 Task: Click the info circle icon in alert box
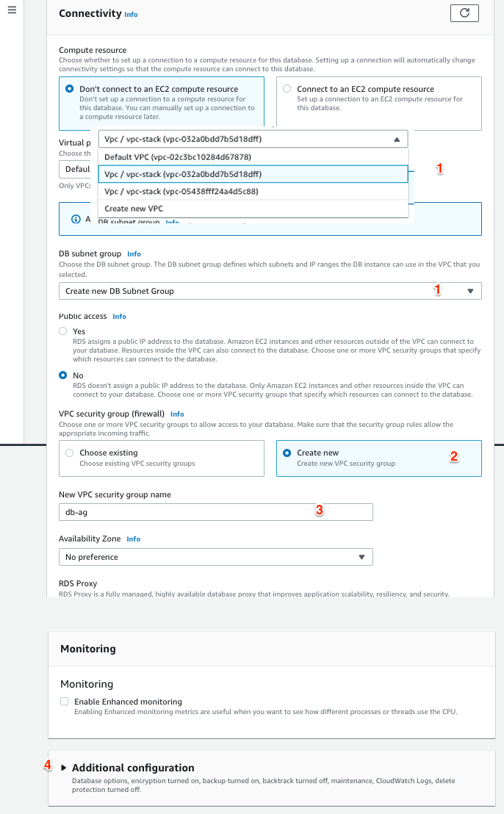pos(76,219)
